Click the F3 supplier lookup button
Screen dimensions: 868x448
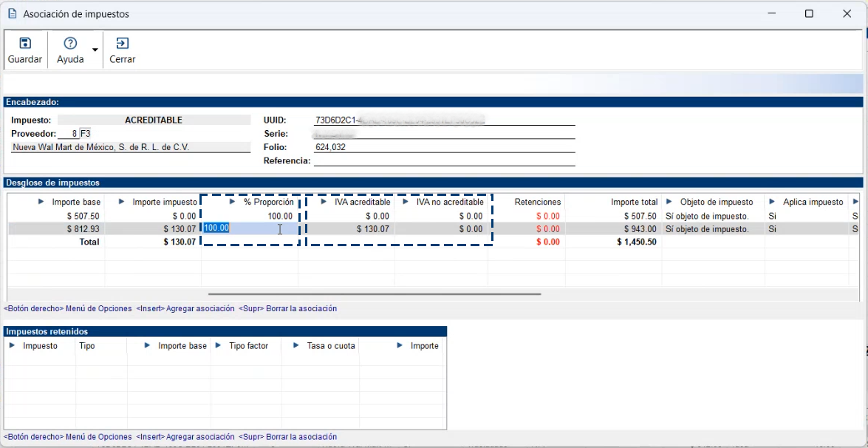tap(86, 134)
